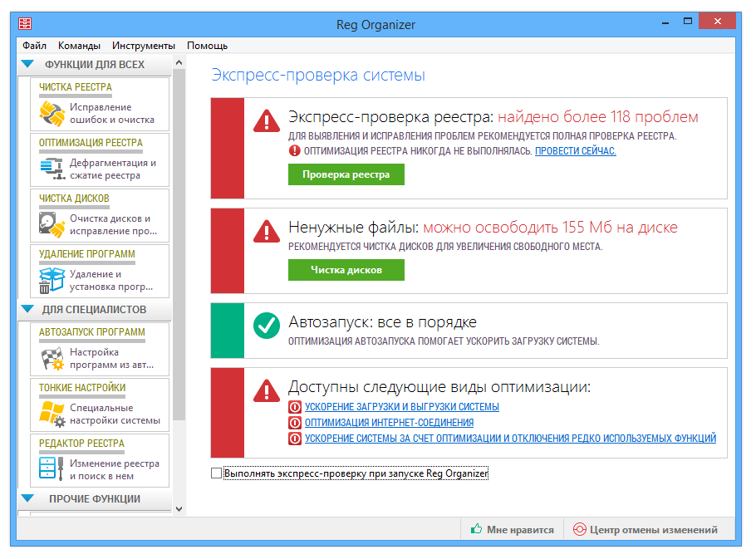Viewport: 756px width, 559px height.
Task: Click warning triangle in optimizations panel
Action: point(267,390)
